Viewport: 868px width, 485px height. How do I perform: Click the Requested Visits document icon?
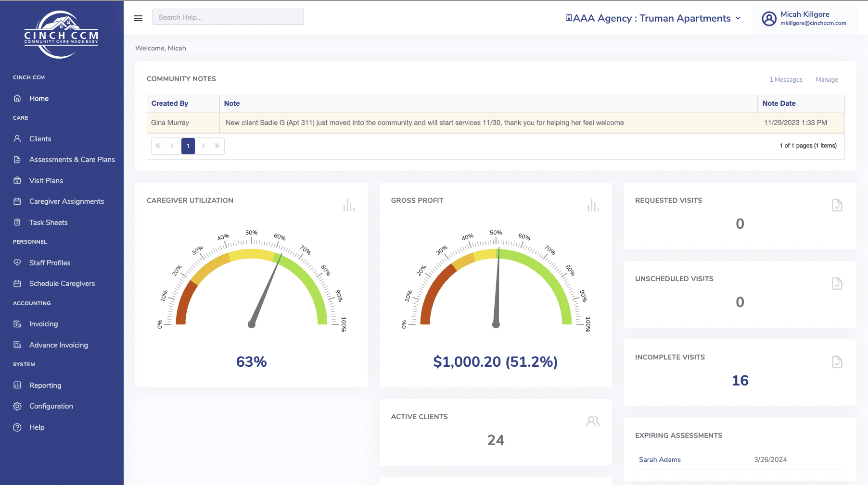tap(837, 205)
